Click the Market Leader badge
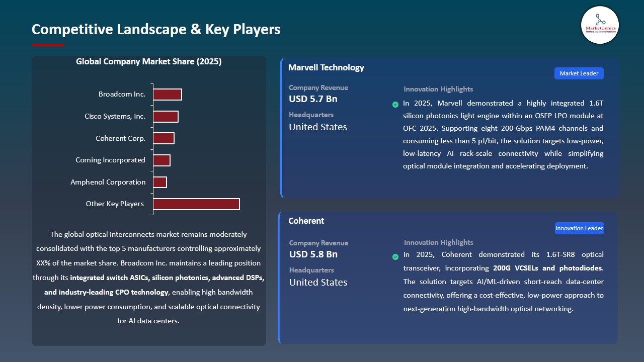This screenshot has width=644, height=362. tap(579, 73)
